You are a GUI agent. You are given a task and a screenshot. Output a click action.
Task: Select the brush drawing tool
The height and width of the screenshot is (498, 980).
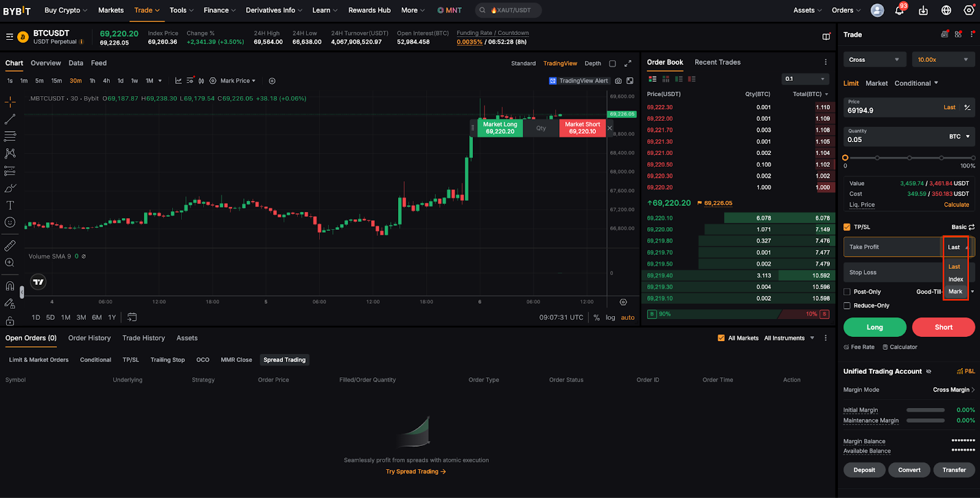10,188
